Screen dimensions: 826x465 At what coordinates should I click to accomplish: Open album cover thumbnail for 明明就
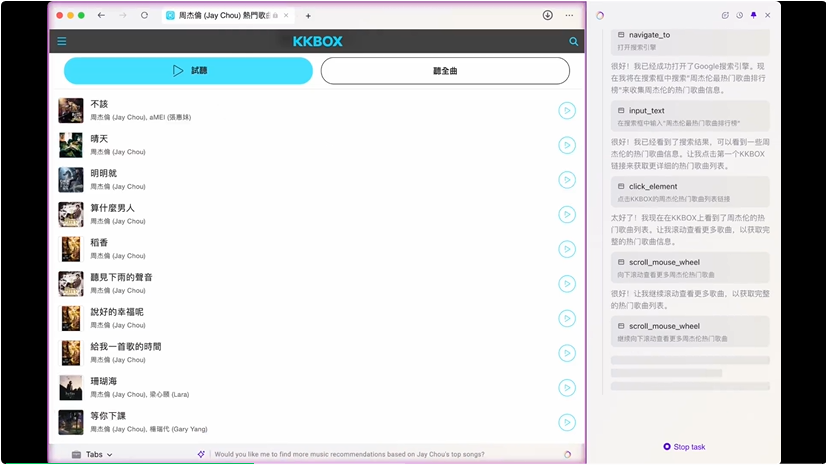click(71, 180)
